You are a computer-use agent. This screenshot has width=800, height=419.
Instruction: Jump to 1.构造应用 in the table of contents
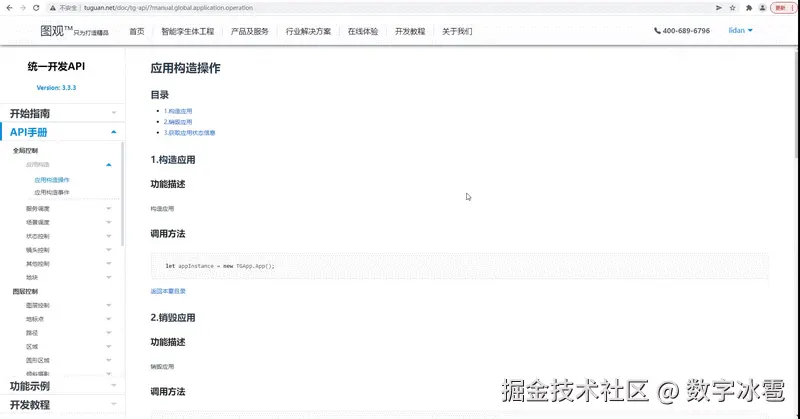pyautogui.click(x=178, y=111)
